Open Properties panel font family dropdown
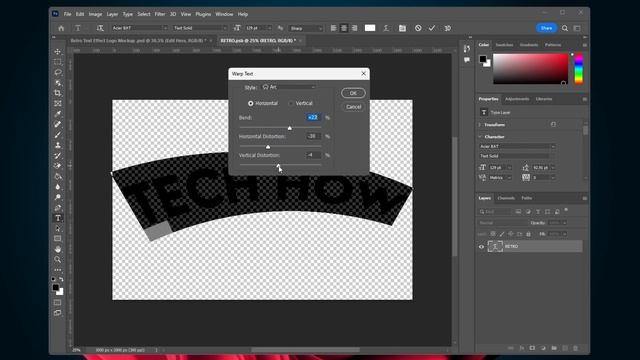Image resolution: width=640 pixels, height=360 pixels. [x=517, y=147]
